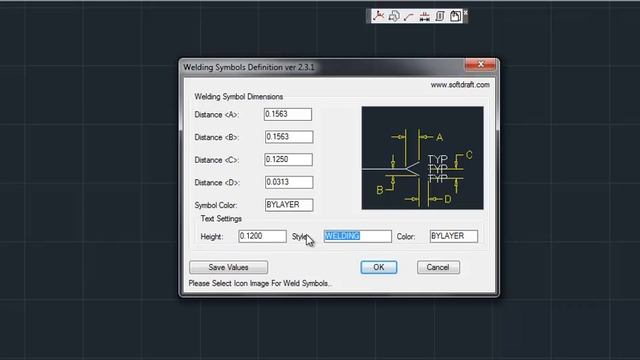
Task: Click the Distance <A> input field
Action: (x=288, y=114)
